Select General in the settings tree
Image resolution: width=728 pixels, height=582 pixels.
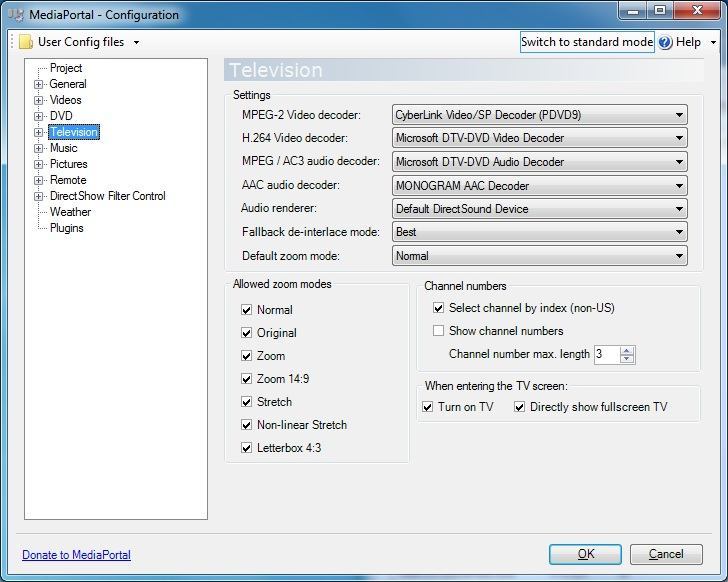click(68, 84)
